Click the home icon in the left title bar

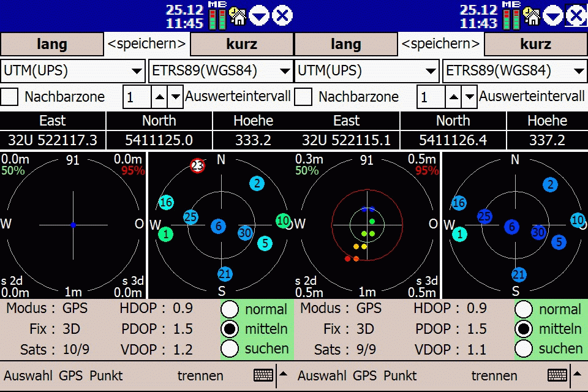[x=236, y=15]
